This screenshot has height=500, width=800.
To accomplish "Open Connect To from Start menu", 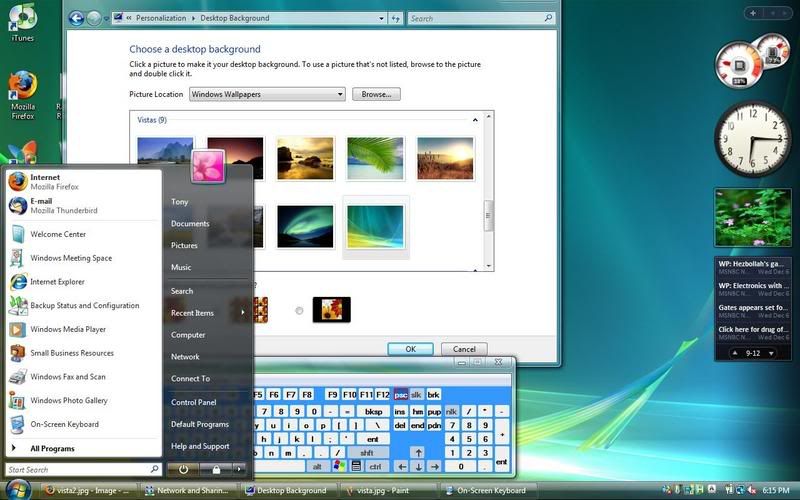I will [x=190, y=379].
